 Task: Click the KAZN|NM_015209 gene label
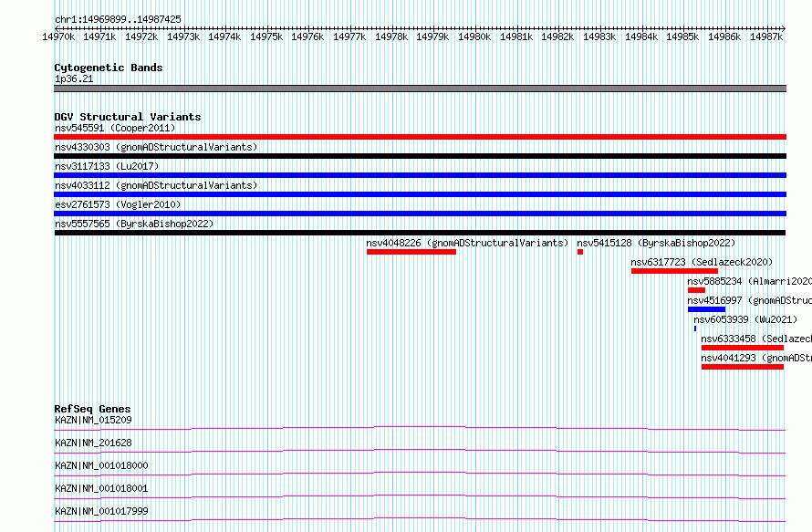click(x=93, y=420)
